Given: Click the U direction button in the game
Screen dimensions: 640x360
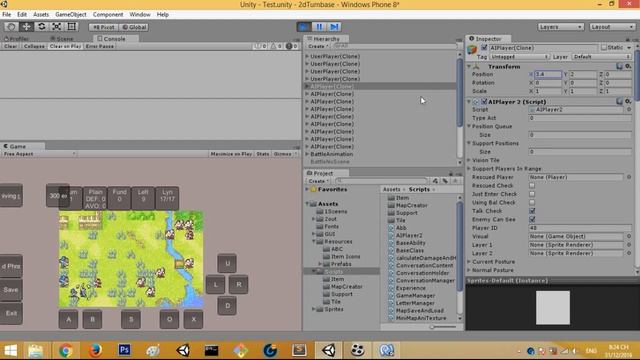Looking at the screenshot, I should (227, 263).
